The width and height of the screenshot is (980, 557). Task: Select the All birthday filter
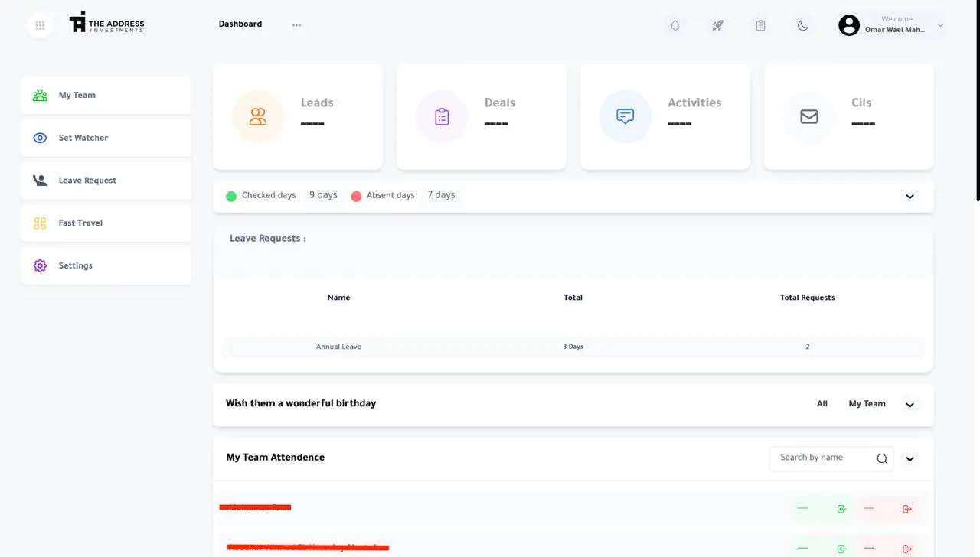pyautogui.click(x=822, y=404)
